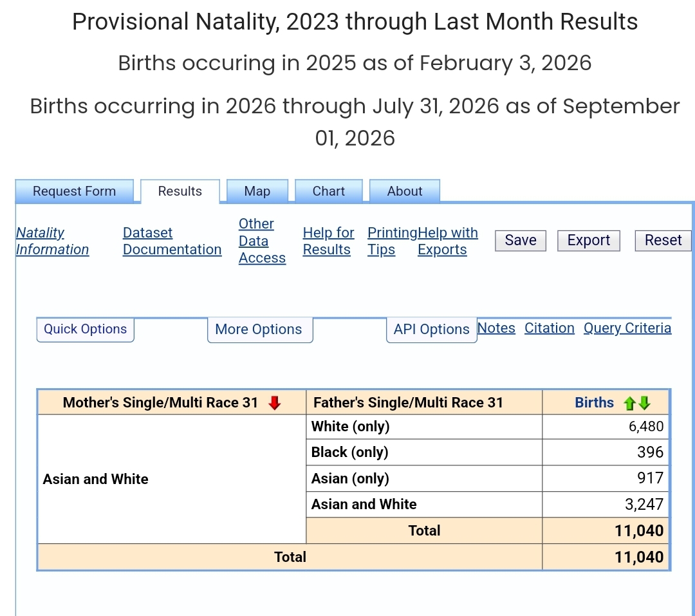Open Dataset Documentation link
695x616 pixels.
pos(172,241)
